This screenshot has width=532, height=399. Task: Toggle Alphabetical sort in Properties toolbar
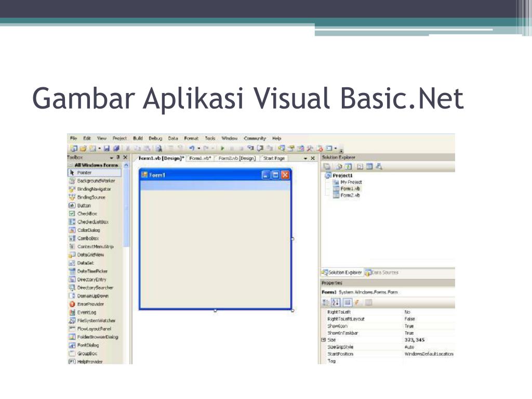point(336,302)
